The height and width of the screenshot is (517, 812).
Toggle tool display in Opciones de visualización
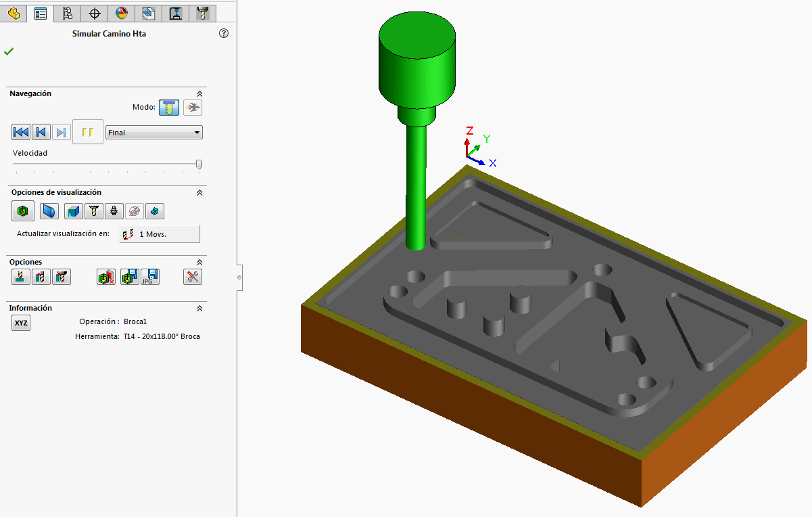click(93, 211)
